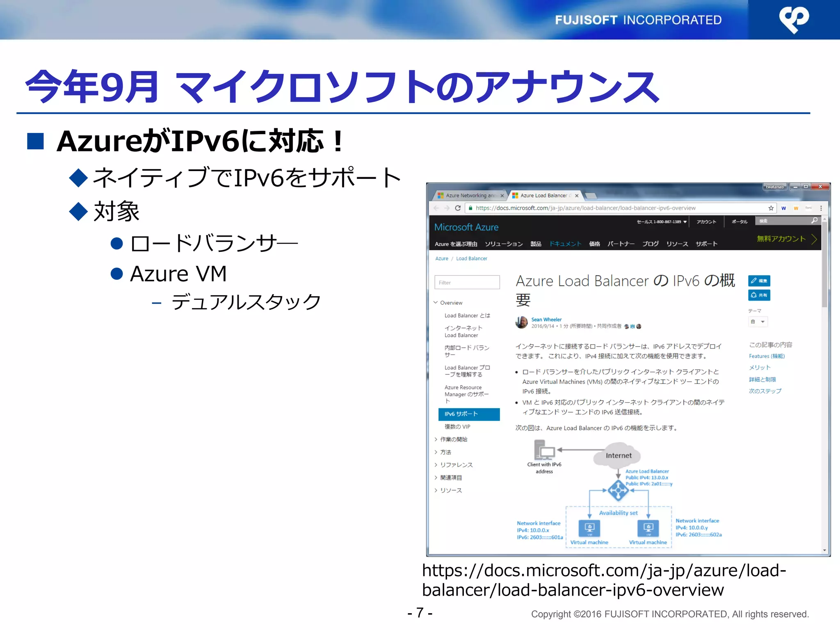840x630 pixels.
Task: Open Azure Resource Manager のサポート item
Action: click(x=467, y=394)
